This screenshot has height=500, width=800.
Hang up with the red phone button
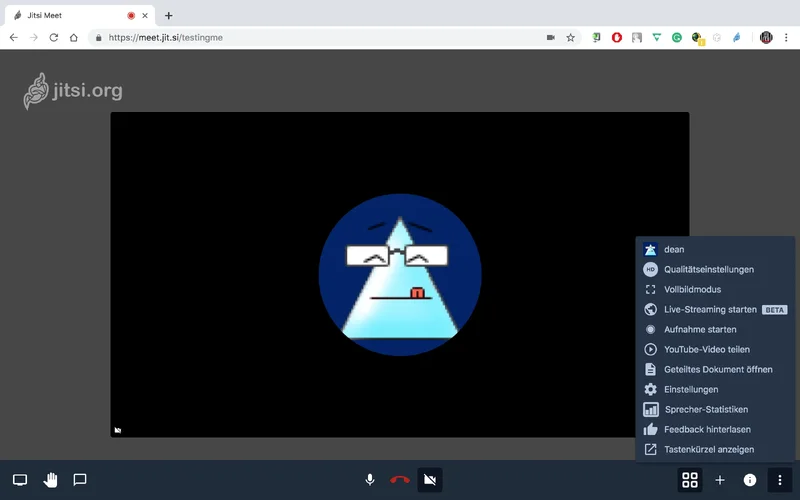pyautogui.click(x=399, y=480)
